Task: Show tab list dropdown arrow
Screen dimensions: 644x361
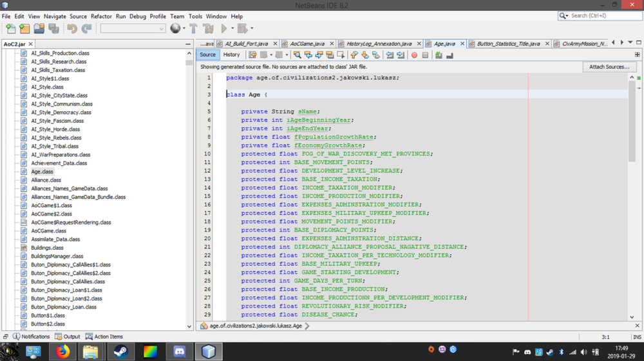Action: pyautogui.click(x=630, y=42)
